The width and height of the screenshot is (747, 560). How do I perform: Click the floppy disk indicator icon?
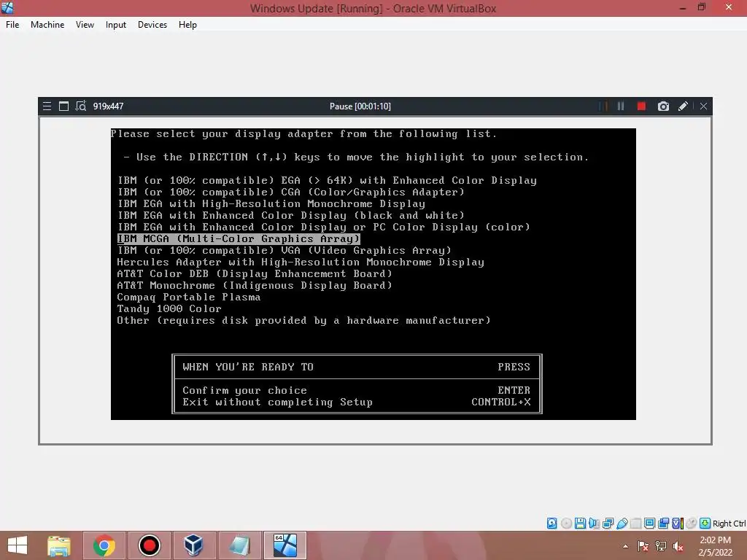(x=580, y=524)
